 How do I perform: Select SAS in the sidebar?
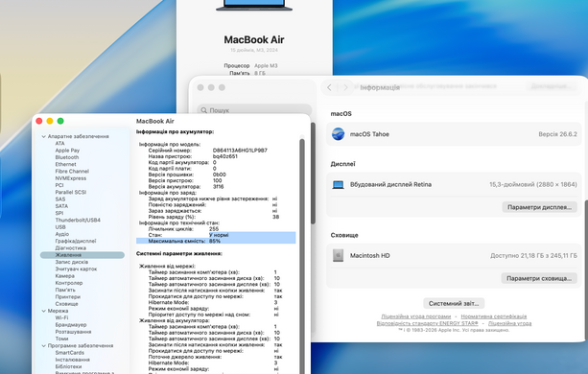[60, 199]
